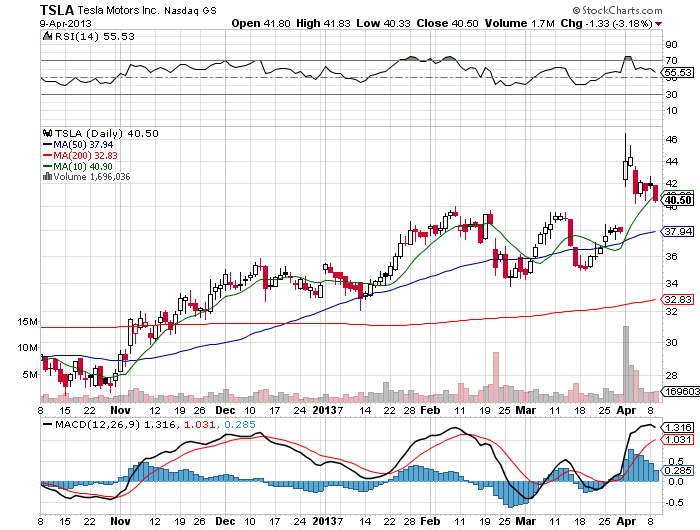Click the 9-Apr-2013 date label
This screenshot has height=530, width=700.
66,24
